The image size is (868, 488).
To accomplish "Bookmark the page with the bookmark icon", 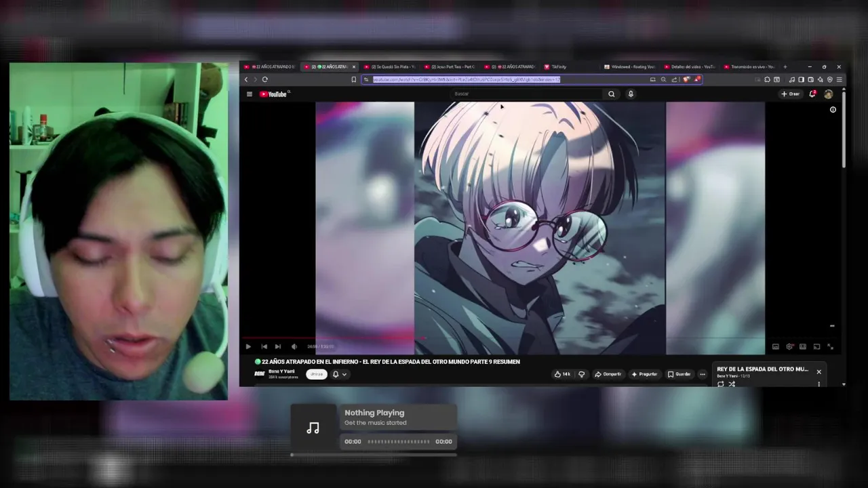I will 353,79.
